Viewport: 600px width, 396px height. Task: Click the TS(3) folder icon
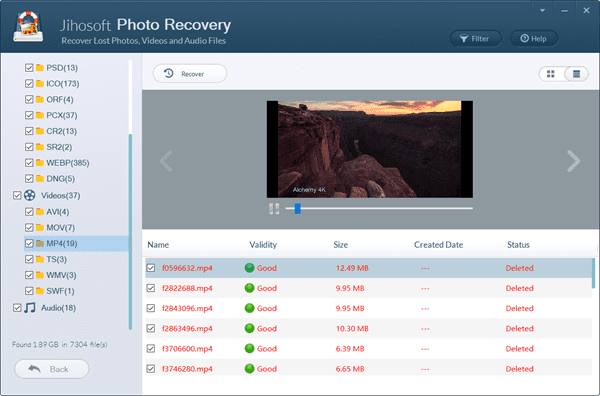pos(40,259)
